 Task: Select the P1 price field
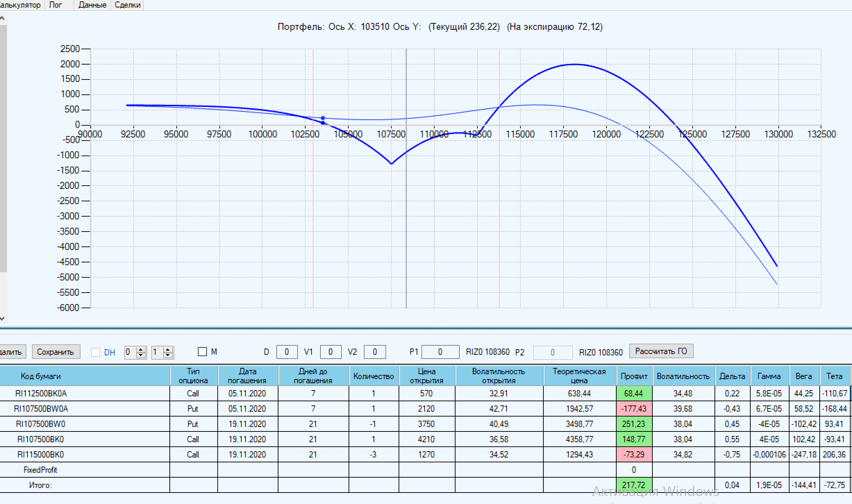tap(440, 352)
